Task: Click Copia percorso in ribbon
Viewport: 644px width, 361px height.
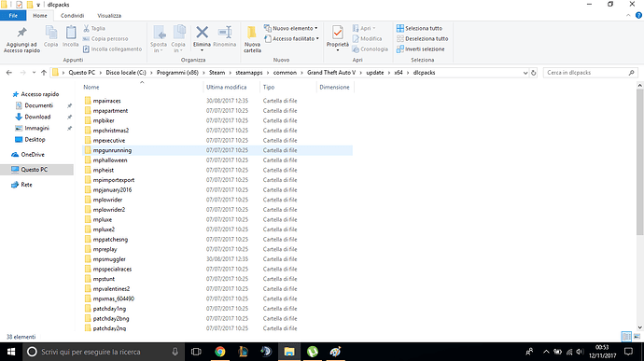Action: [x=105, y=38]
